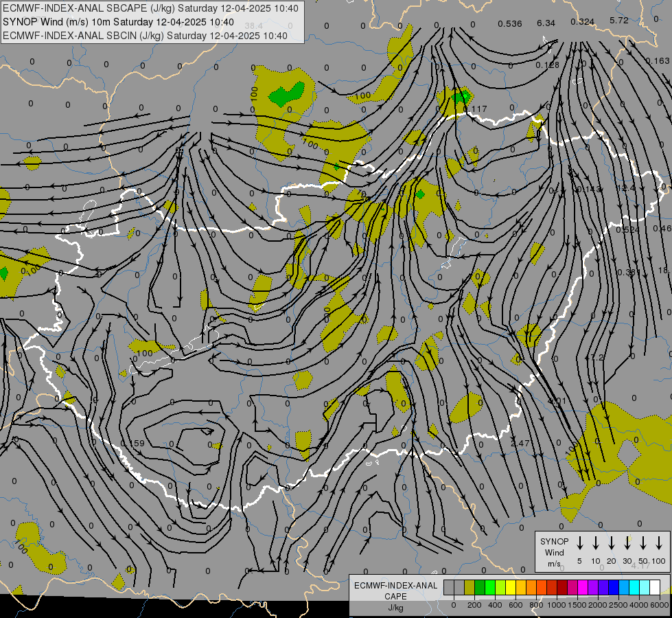The image size is (672, 618).
Task: Select the dark green CAPE legend swatch
Action: click(x=480, y=587)
